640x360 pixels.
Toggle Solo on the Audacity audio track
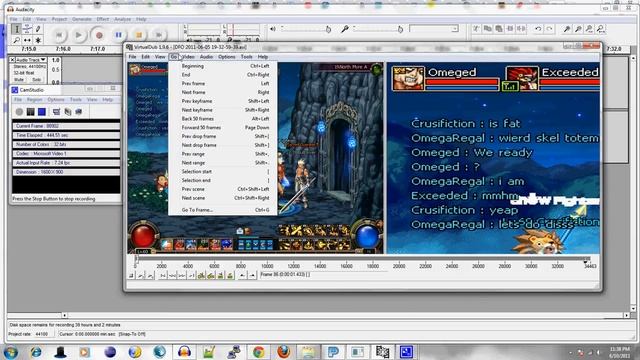click(x=36, y=80)
